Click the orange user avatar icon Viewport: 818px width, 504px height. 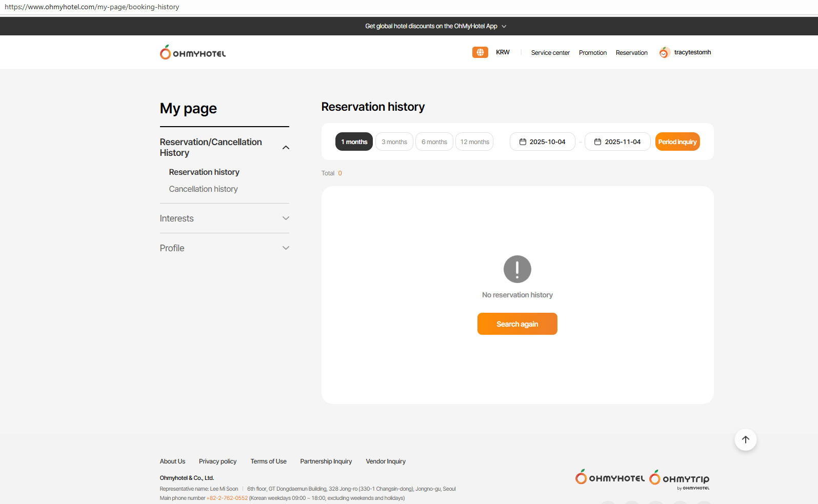pyautogui.click(x=664, y=52)
